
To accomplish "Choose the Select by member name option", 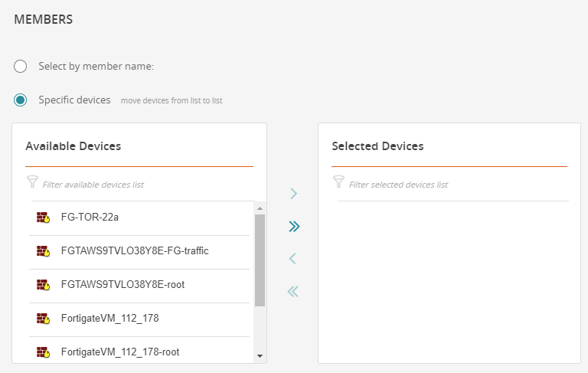I will point(21,67).
